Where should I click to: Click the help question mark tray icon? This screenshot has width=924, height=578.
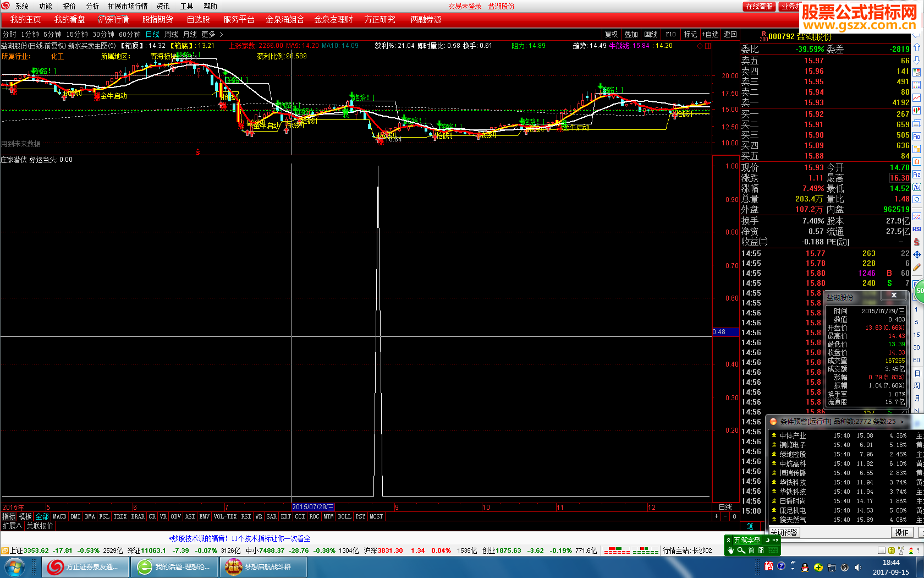(781, 566)
